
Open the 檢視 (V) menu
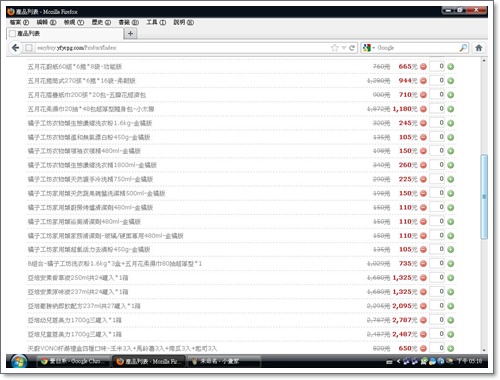[x=74, y=22]
